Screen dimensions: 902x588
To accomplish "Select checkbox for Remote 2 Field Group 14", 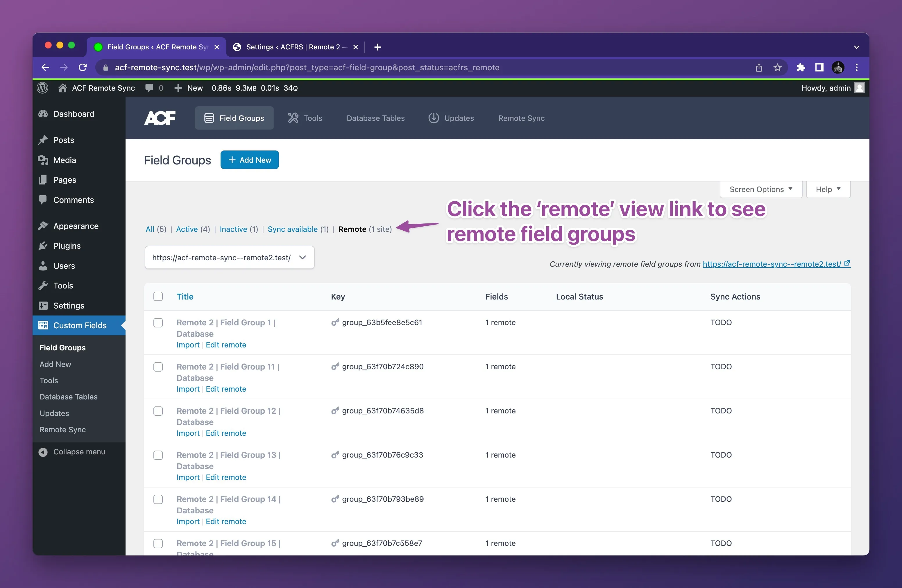I will point(158,499).
